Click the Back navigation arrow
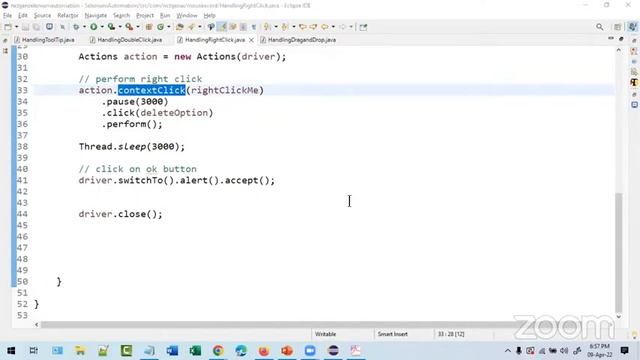The width and height of the screenshot is (640, 360). click(x=324, y=27)
